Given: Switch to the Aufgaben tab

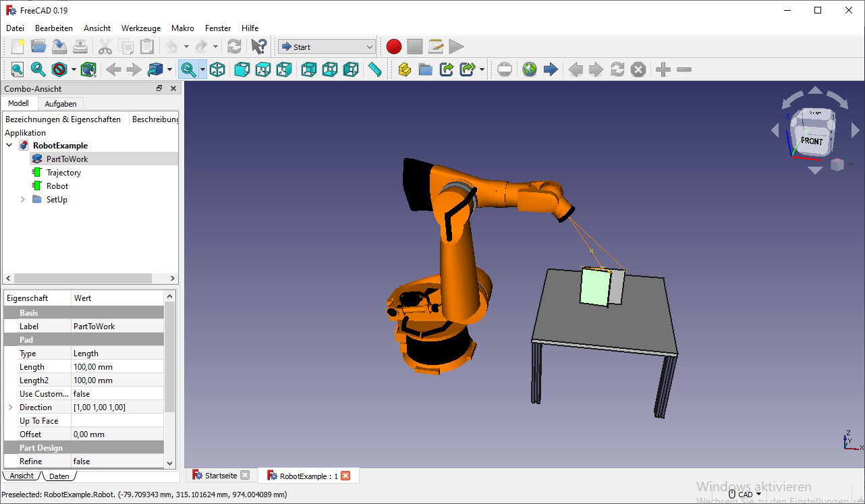Looking at the screenshot, I should [61, 104].
